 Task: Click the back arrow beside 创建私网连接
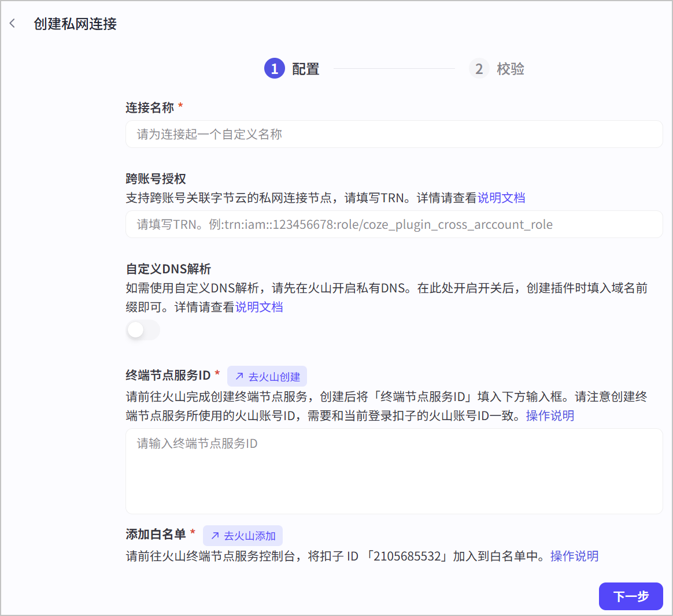[13, 24]
